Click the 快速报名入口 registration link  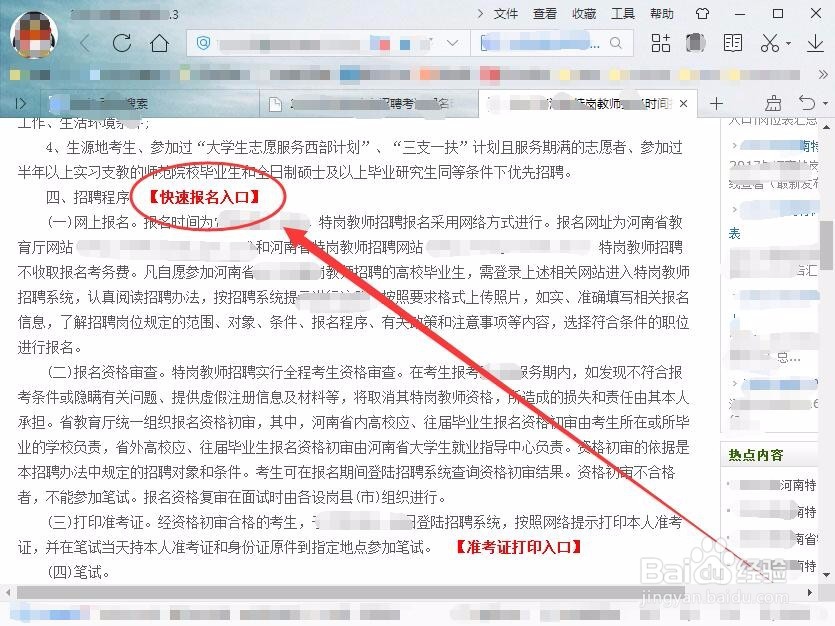point(203,197)
